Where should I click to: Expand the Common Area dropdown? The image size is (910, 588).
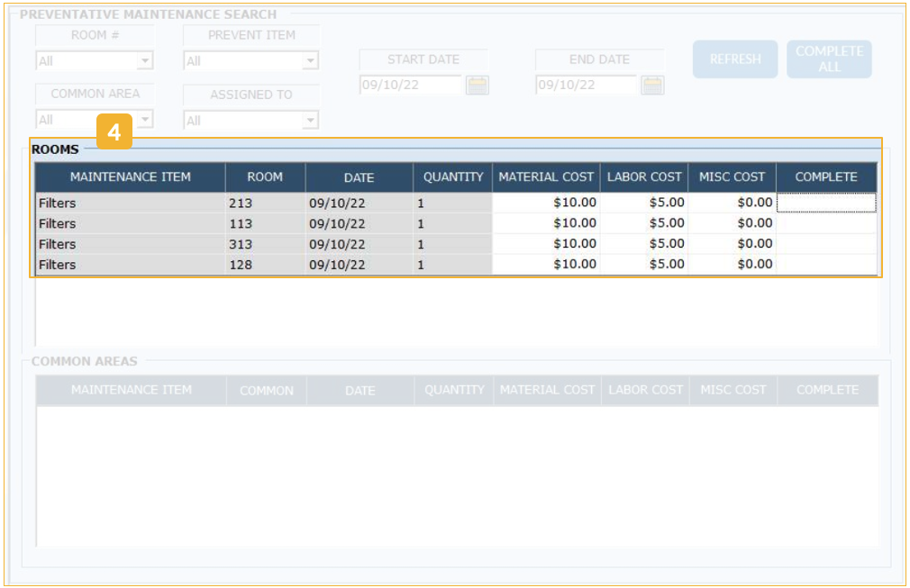[x=145, y=120]
